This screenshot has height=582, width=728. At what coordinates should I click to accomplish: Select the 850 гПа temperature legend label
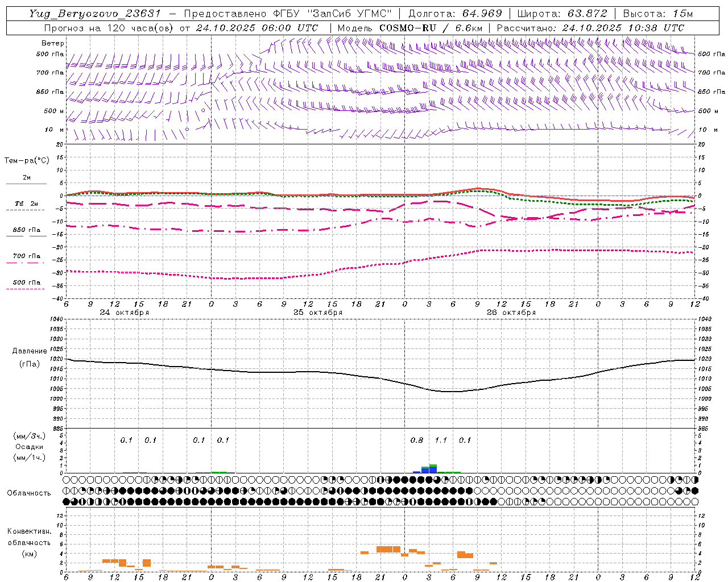click(x=27, y=230)
